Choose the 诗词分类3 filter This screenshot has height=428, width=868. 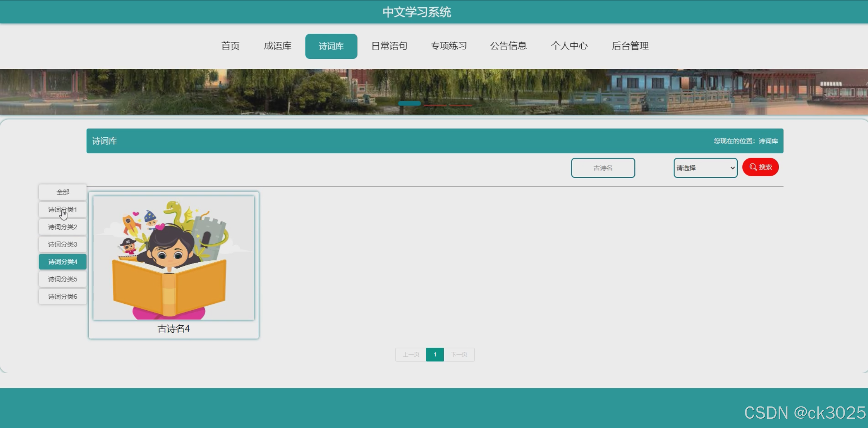point(63,244)
